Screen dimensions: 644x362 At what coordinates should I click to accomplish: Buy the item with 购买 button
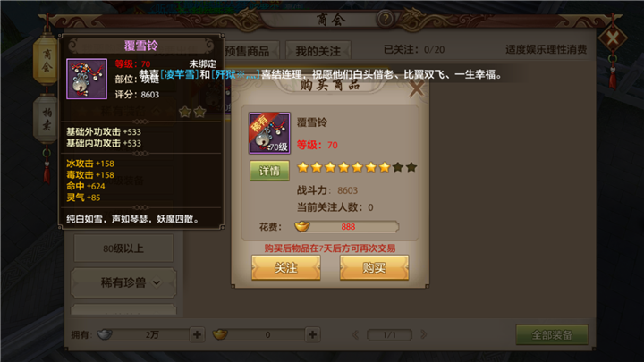(x=374, y=267)
